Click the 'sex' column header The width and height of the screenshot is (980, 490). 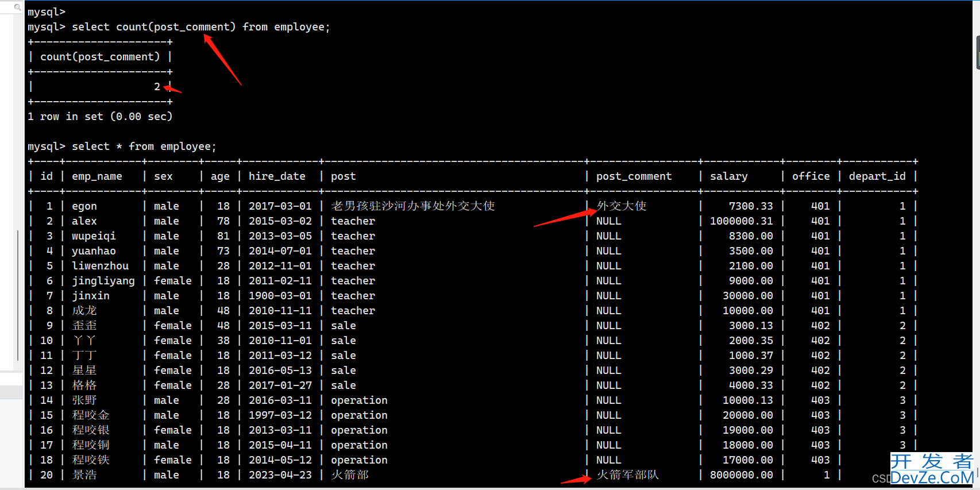pos(163,176)
